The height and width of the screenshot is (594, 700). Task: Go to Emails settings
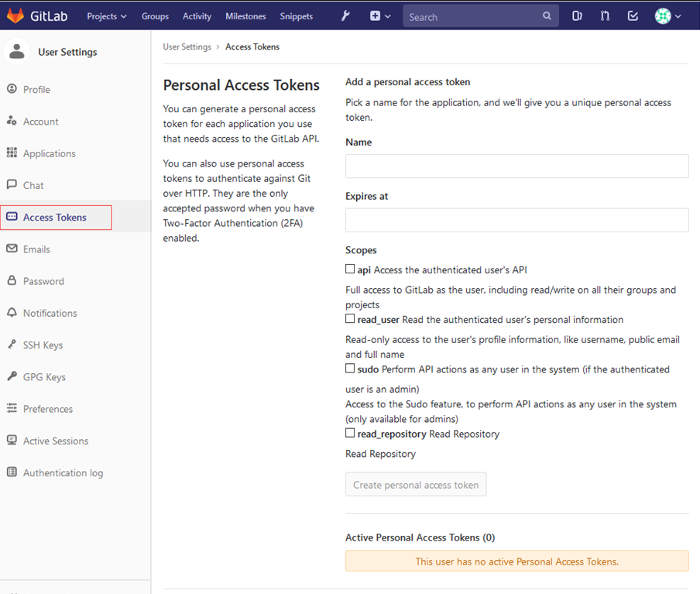pyautogui.click(x=36, y=249)
